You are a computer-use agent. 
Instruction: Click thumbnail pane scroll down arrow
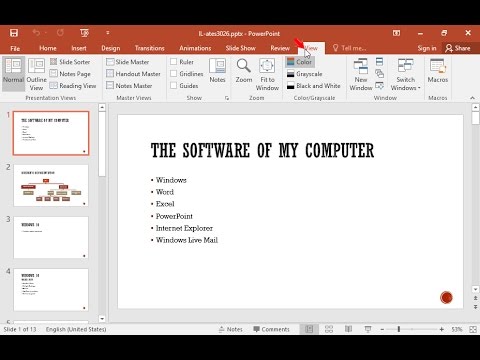[x=102, y=319]
